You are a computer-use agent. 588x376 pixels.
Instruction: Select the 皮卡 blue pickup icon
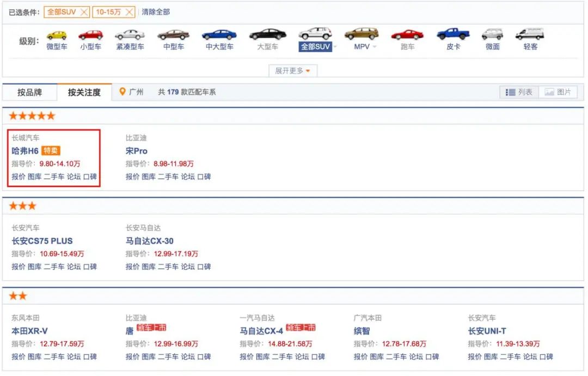pyautogui.click(x=453, y=34)
